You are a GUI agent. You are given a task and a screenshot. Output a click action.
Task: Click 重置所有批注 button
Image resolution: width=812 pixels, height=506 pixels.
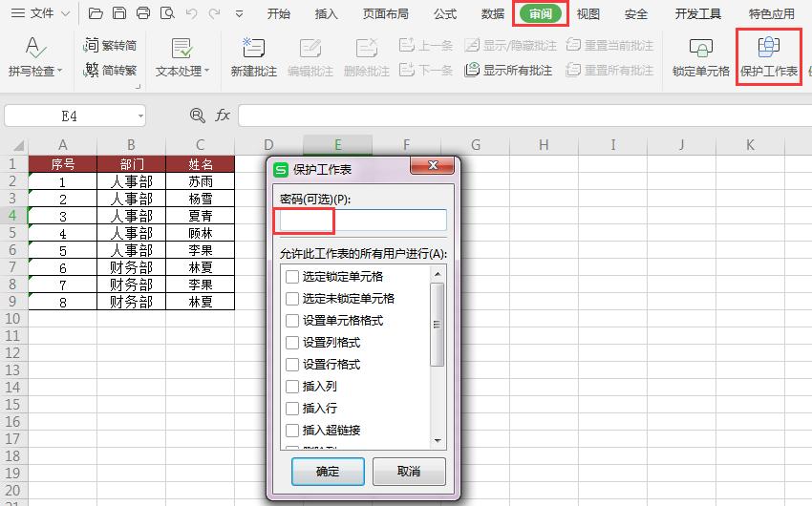click(x=609, y=70)
